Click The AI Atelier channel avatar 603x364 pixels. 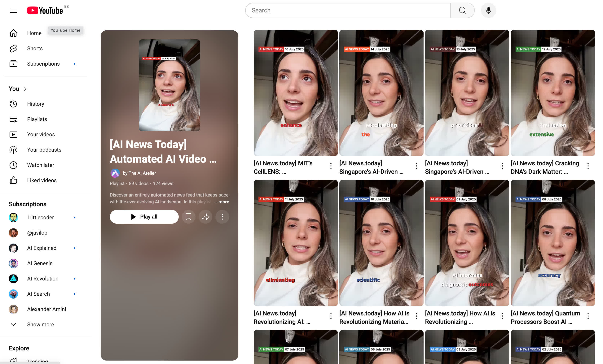(115, 173)
